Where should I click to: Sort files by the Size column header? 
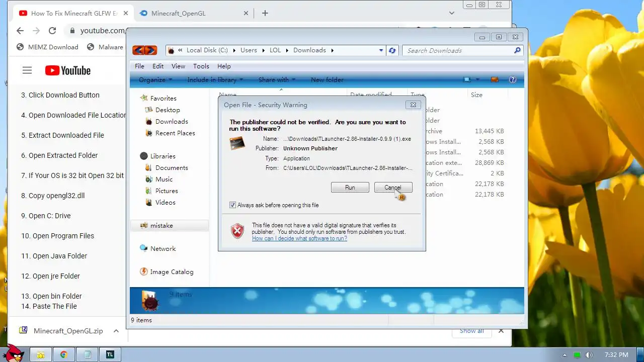(476, 95)
